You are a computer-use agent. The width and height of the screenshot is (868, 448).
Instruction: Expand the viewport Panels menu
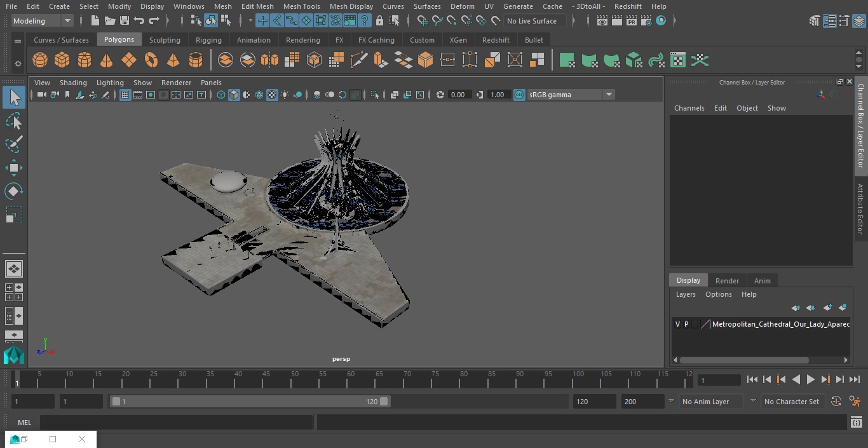coord(211,83)
